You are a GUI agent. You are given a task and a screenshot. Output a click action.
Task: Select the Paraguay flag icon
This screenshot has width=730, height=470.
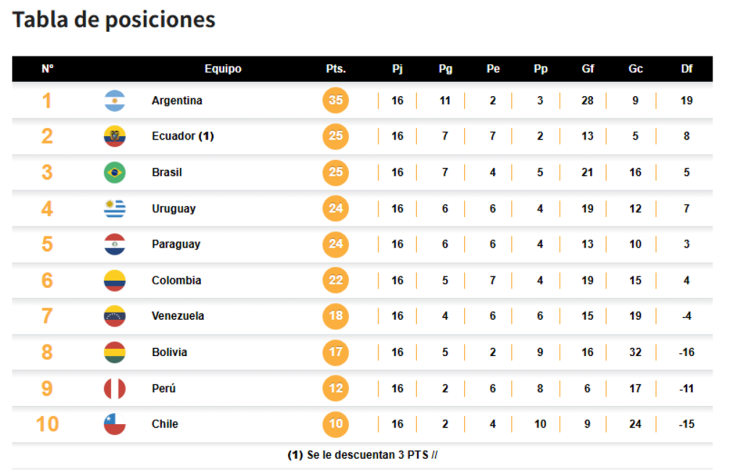(x=115, y=244)
